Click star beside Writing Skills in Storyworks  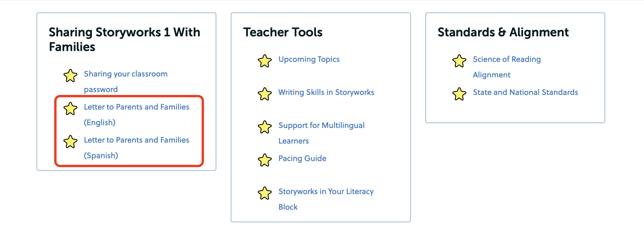[x=265, y=94]
